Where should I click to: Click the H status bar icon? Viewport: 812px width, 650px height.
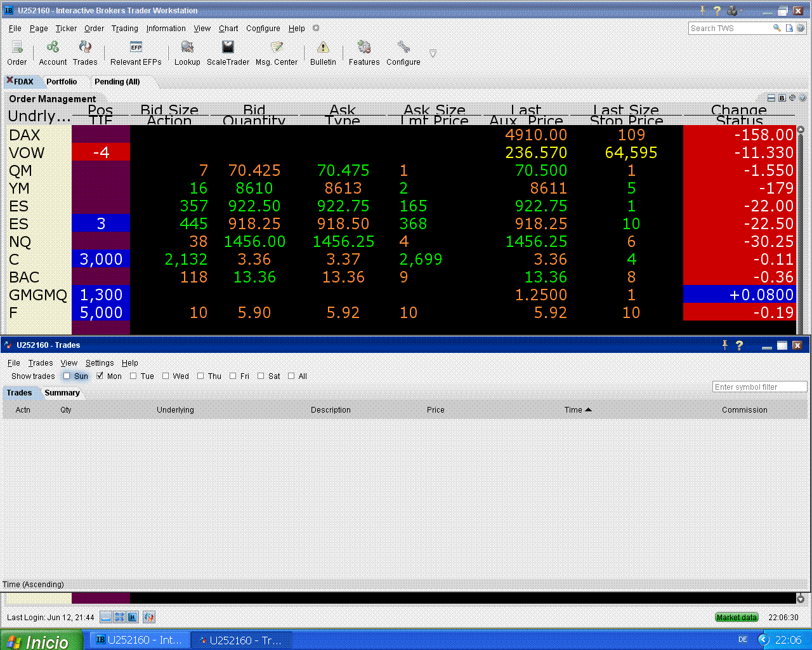point(133,617)
